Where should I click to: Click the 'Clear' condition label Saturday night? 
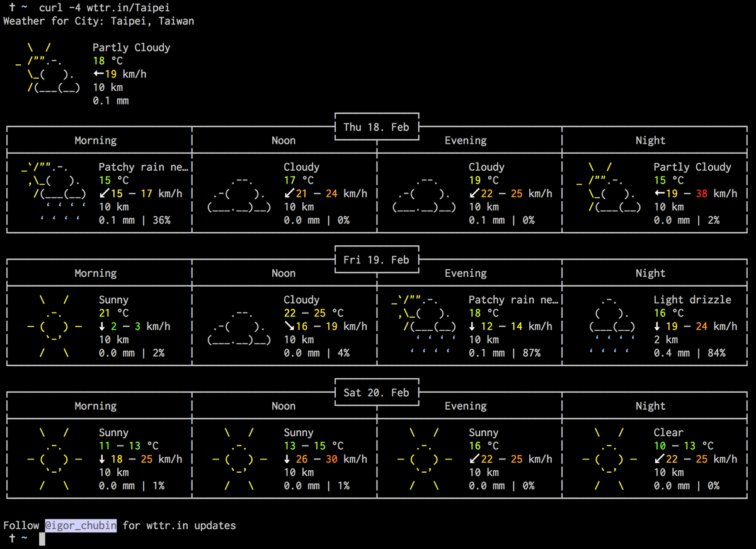click(x=668, y=432)
